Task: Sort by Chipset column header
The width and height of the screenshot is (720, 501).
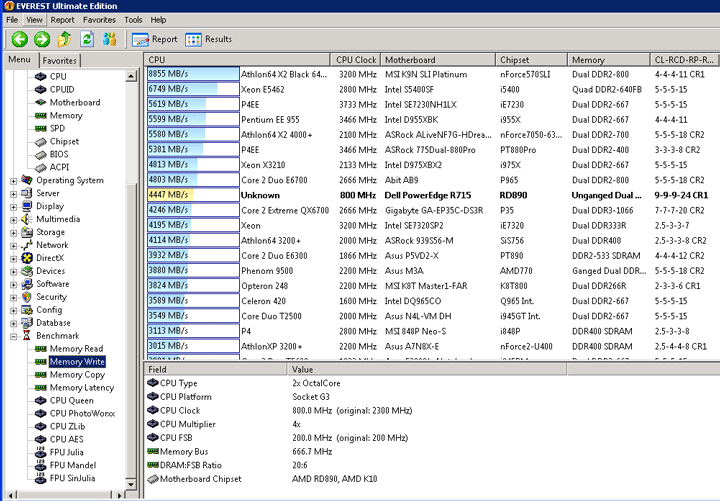Action: pyautogui.click(x=531, y=60)
